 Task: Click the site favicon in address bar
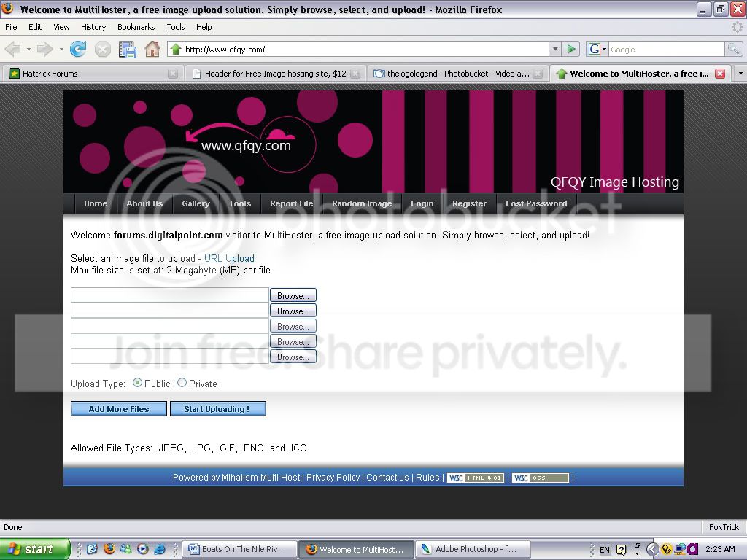click(176, 49)
